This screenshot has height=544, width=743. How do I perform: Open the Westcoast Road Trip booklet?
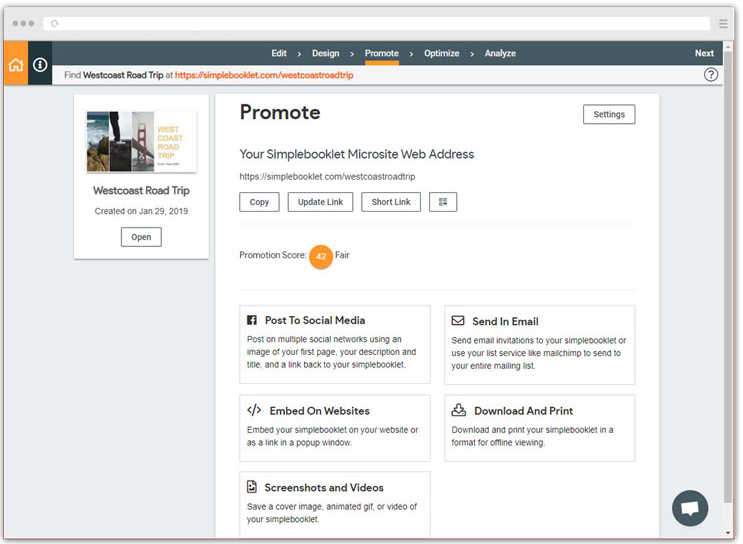coord(141,237)
